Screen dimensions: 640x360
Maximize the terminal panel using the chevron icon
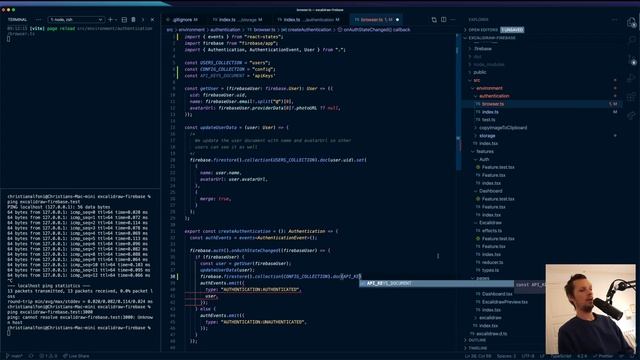coord(143,20)
